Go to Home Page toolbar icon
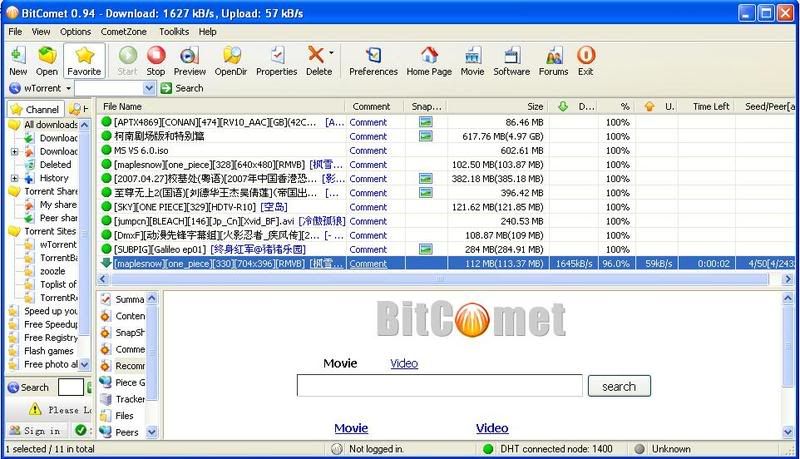 [429, 55]
